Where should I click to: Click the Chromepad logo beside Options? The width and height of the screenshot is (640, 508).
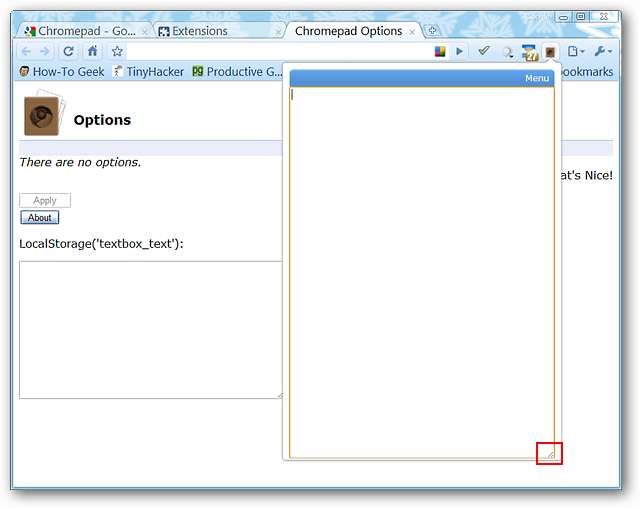43,113
